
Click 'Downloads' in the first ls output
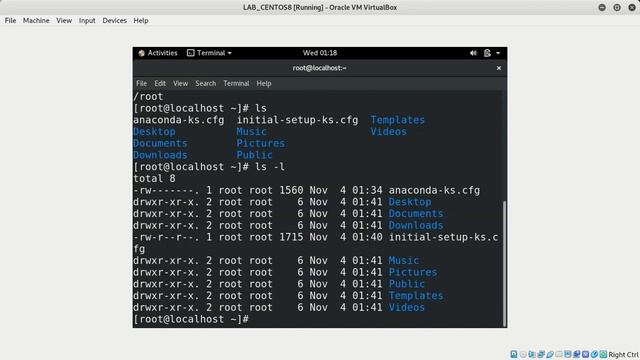(x=160, y=155)
